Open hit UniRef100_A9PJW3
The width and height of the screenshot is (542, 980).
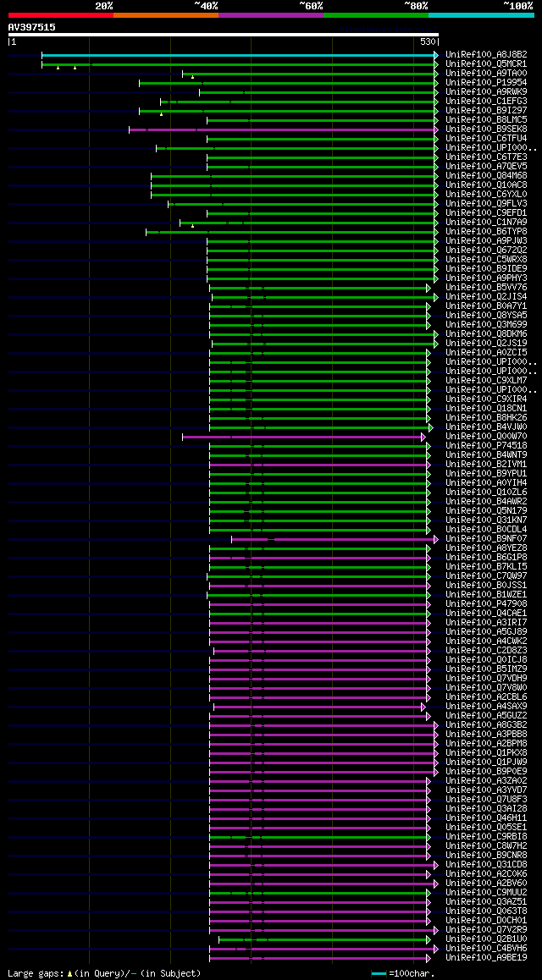coord(486,241)
